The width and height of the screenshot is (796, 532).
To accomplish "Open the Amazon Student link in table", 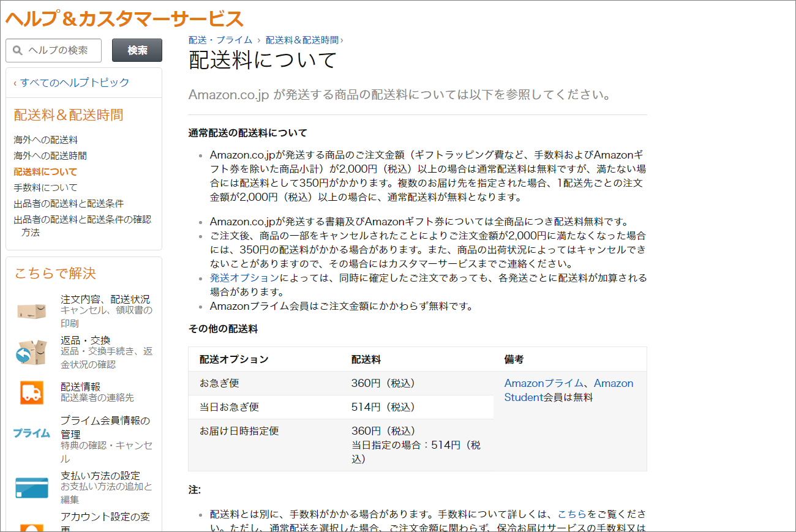I will click(x=569, y=391).
